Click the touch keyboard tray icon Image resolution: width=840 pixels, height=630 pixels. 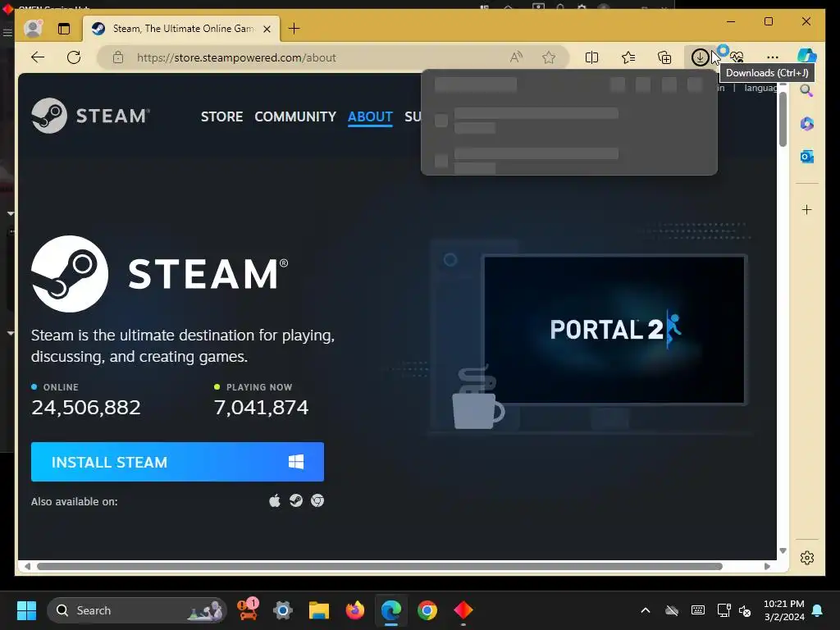point(698,610)
